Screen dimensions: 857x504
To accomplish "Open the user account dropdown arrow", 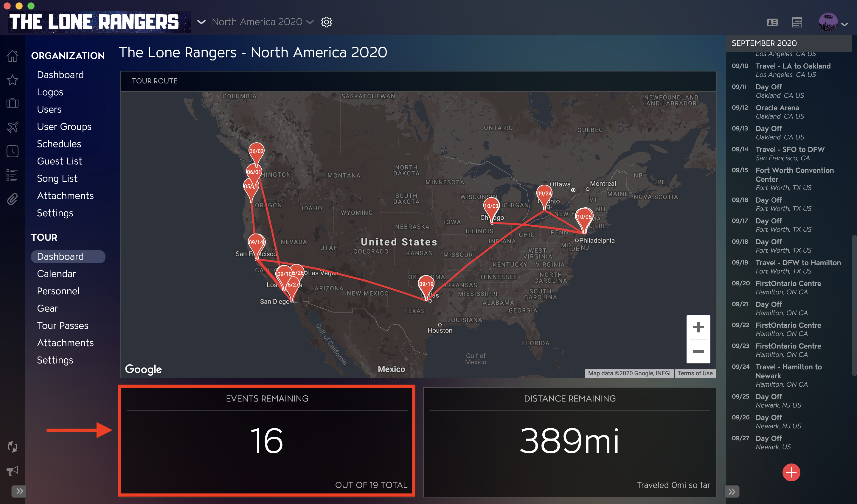I will click(844, 24).
